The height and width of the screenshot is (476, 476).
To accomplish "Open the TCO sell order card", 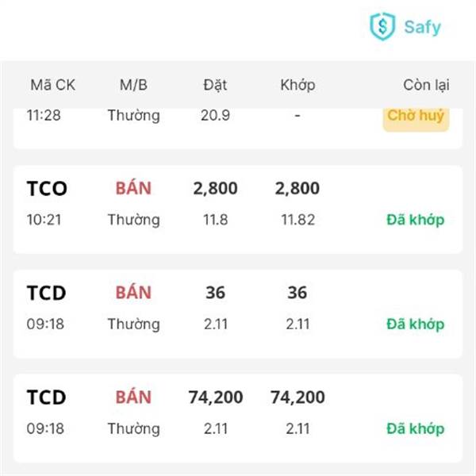I will (x=238, y=209).
